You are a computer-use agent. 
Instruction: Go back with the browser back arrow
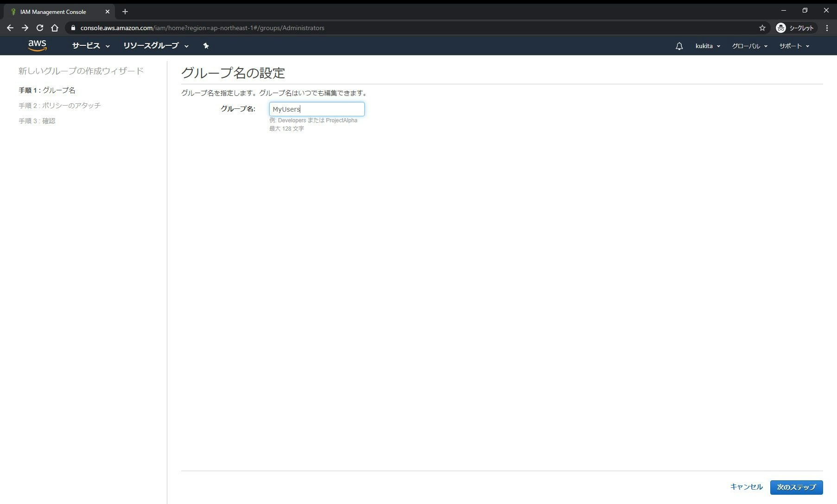coord(10,28)
